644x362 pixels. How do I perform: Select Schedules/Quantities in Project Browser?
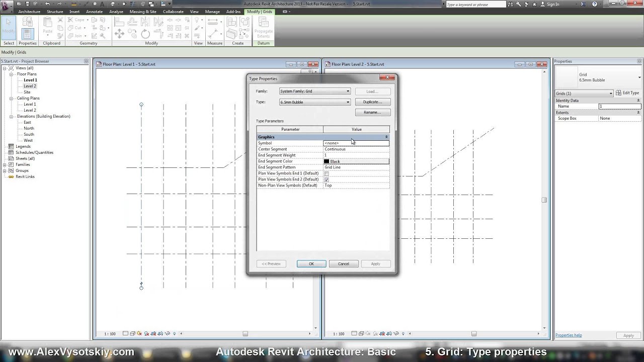34,152
